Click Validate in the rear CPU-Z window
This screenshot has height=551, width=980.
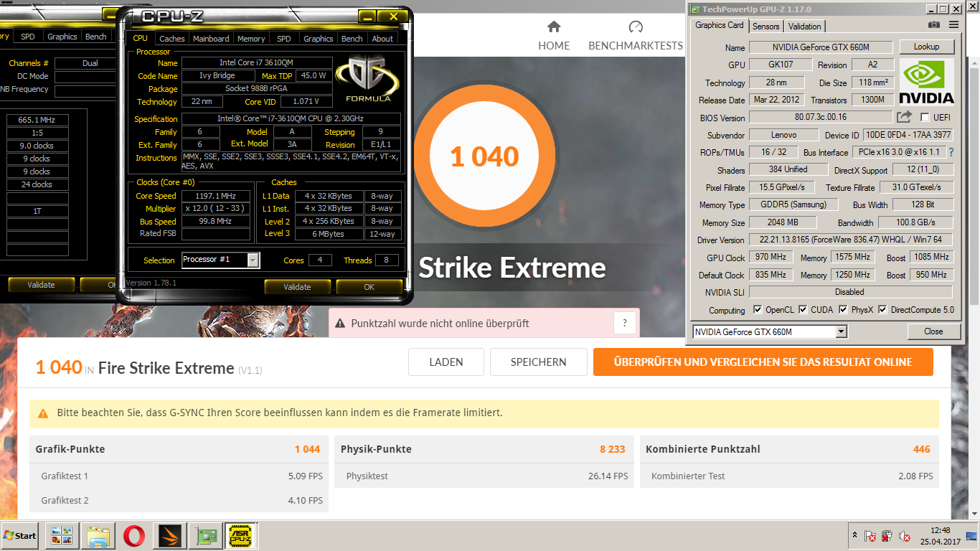[41, 285]
